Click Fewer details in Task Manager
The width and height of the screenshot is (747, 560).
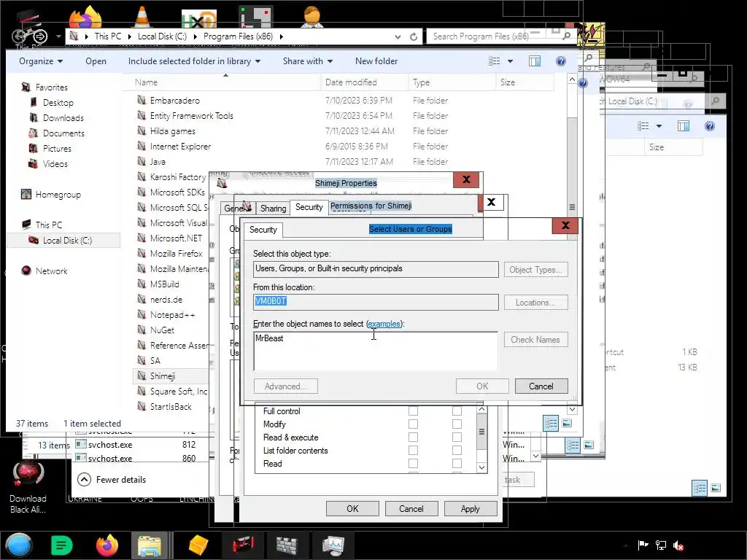click(112, 480)
